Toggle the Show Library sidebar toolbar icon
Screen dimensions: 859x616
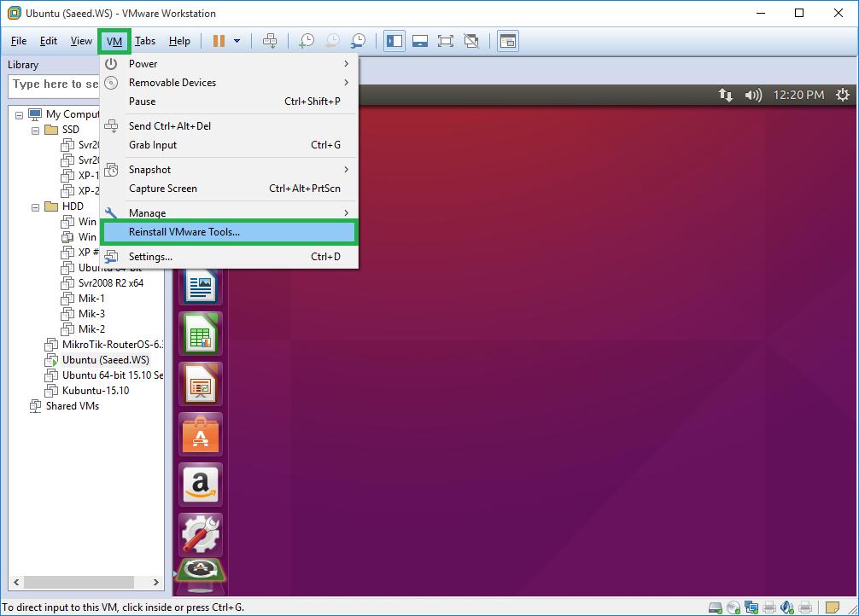point(394,41)
